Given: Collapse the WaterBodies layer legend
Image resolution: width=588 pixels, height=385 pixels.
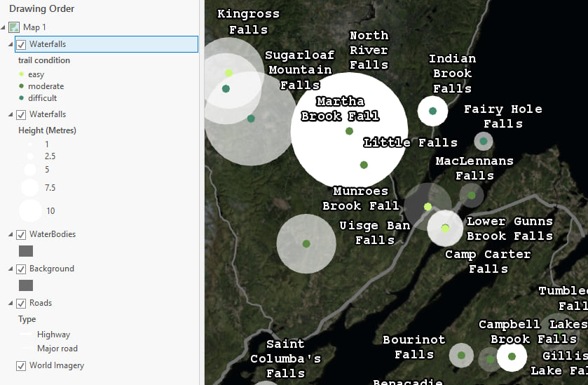Looking at the screenshot, I should [11, 234].
